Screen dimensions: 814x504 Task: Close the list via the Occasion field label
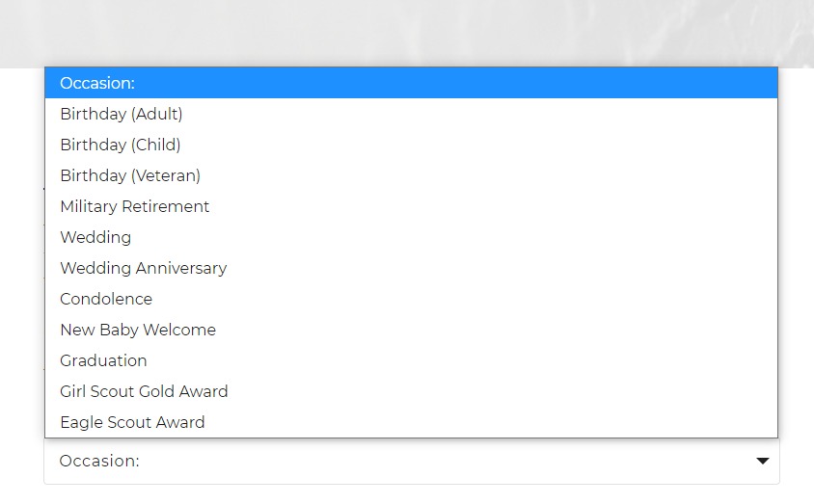click(x=99, y=461)
